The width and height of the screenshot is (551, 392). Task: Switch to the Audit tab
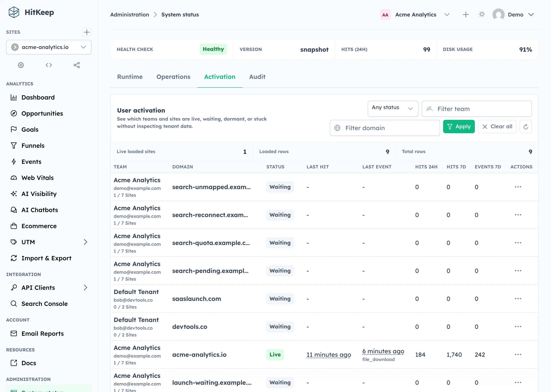(x=257, y=77)
